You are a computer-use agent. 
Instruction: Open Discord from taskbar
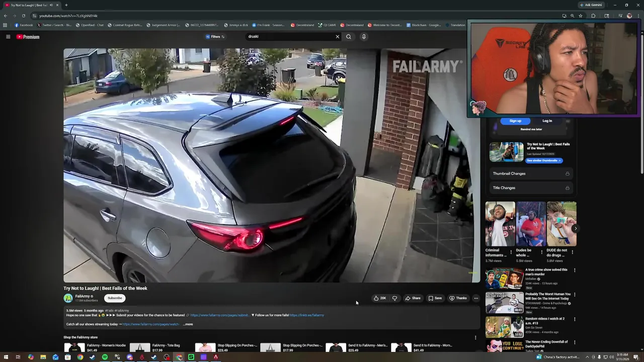coord(129,357)
